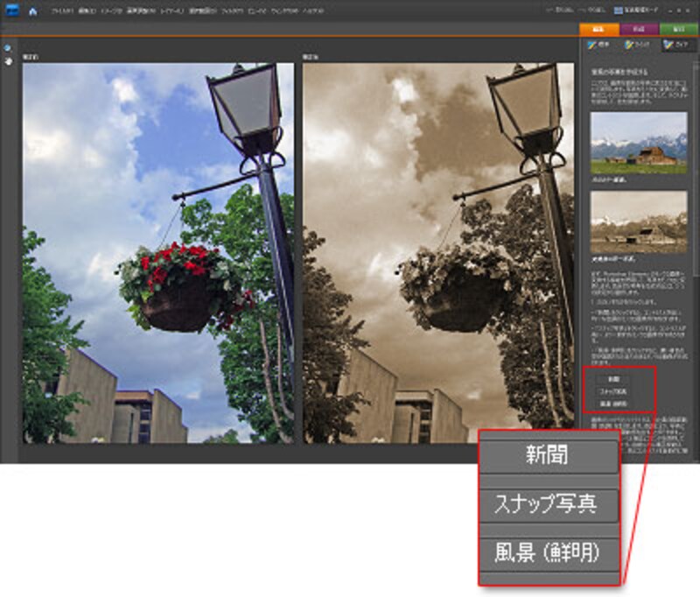The width and height of the screenshot is (700, 597).
Task: Switch to the orange Edit tab
Action: point(599,29)
